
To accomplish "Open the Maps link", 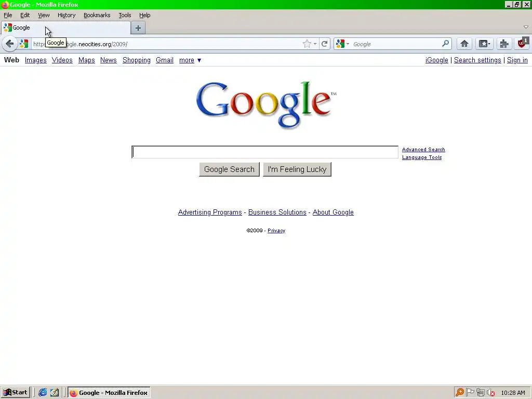I will point(87,60).
